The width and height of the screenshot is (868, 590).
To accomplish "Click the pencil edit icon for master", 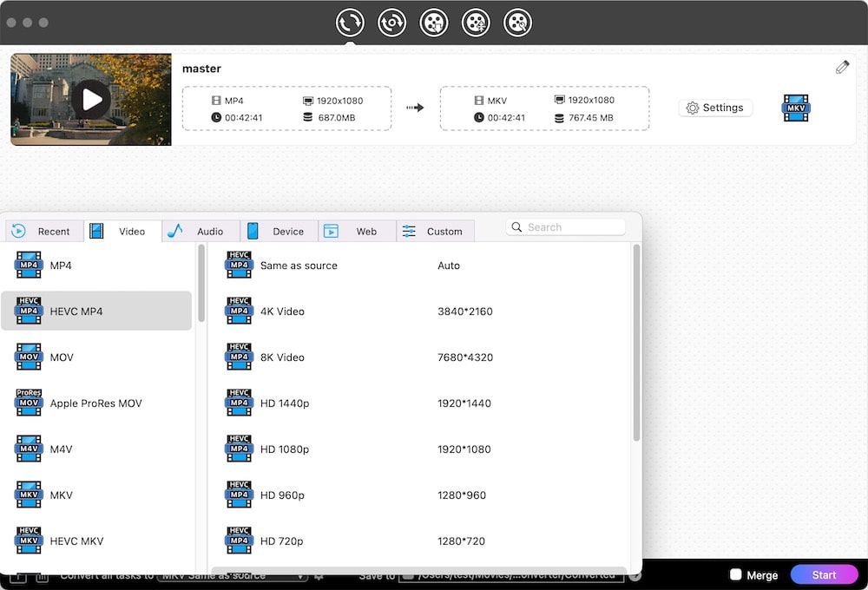I will pyautogui.click(x=842, y=68).
